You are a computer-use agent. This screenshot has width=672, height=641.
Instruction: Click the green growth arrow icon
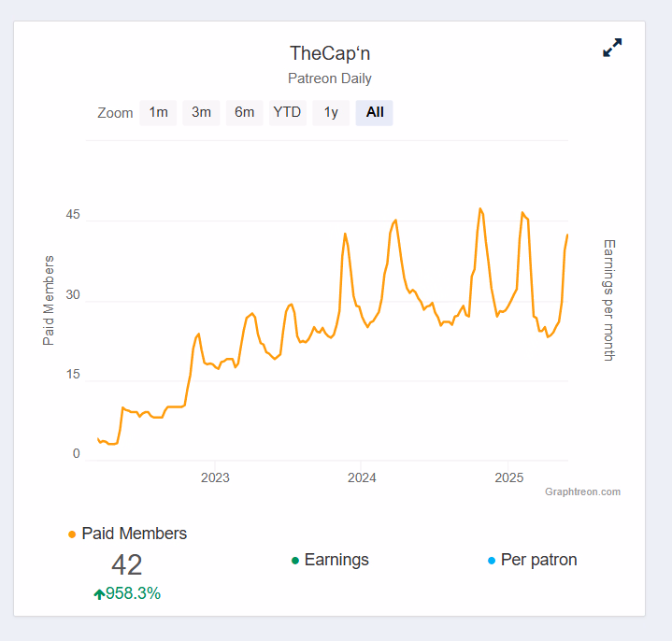(x=98, y=593)
